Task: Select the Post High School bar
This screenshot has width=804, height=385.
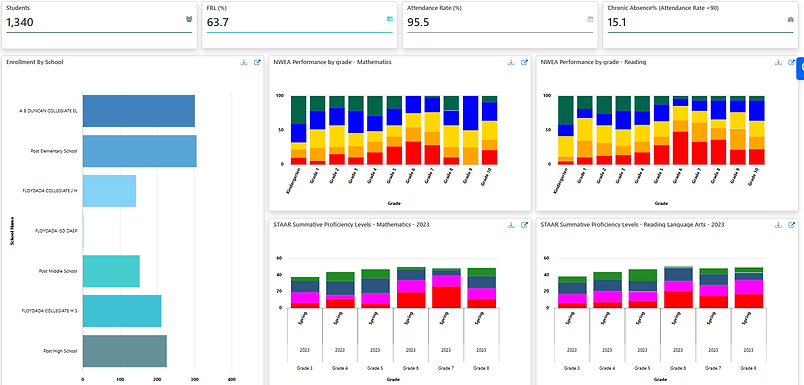Action: click(125, 351)
